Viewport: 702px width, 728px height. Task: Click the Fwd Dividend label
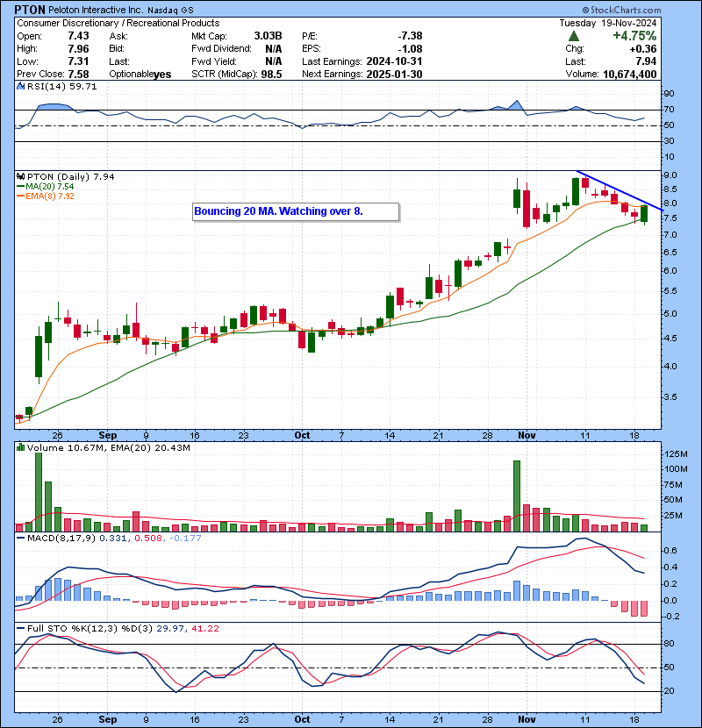coord(222,49)
